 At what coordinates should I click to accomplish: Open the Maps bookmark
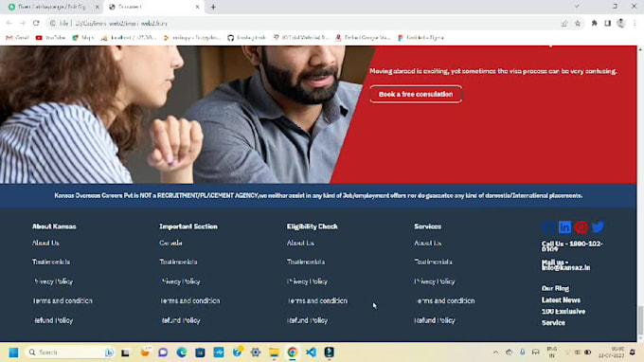click(x=83, y=37)
